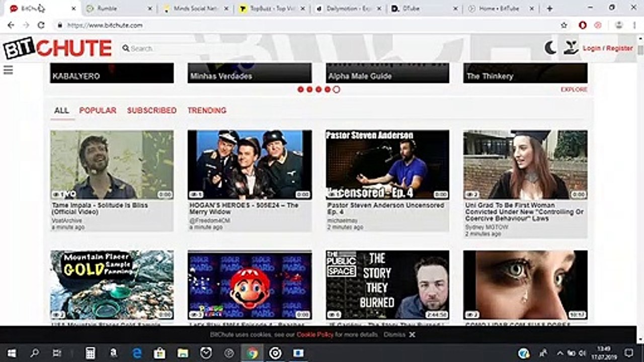
Task: Switch to the Home • BitTube tab
Action: [x=502, y=9]
